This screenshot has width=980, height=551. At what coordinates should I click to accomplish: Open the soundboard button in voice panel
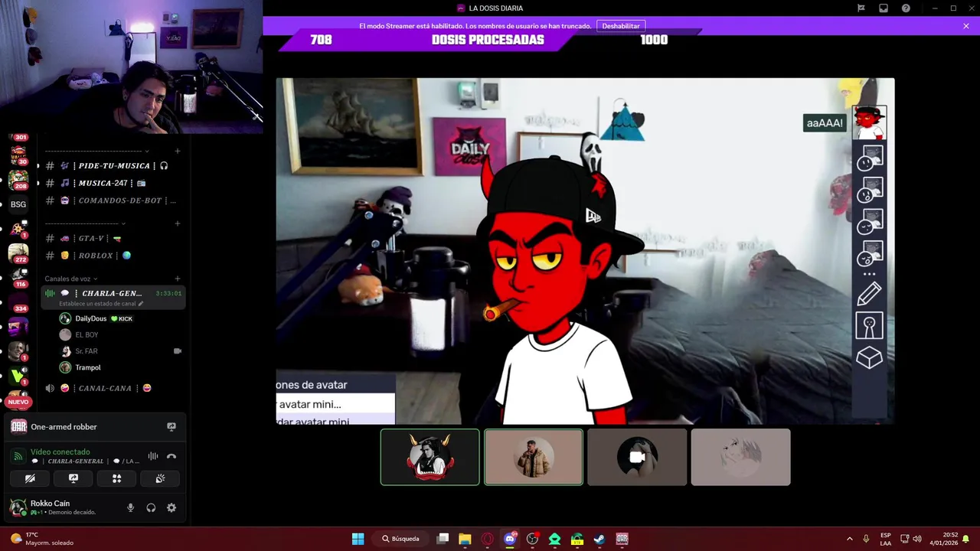[160, 478]
